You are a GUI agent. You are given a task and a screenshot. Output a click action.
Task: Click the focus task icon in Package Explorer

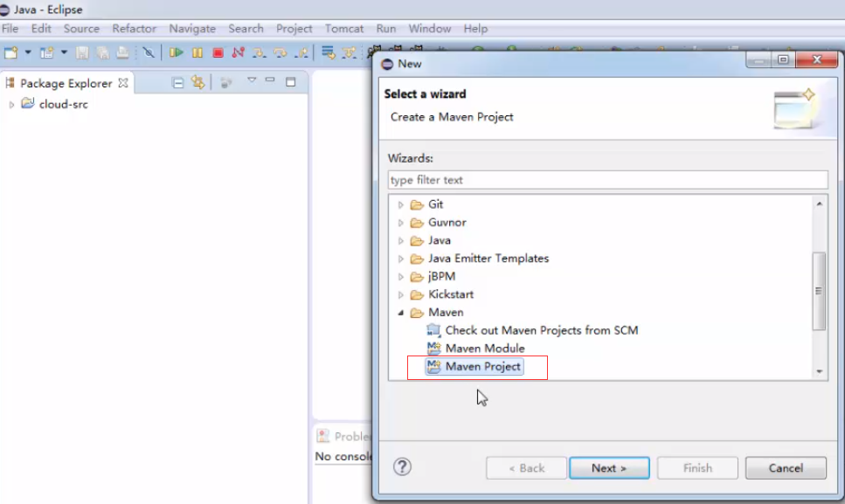[x=226, y=83]
